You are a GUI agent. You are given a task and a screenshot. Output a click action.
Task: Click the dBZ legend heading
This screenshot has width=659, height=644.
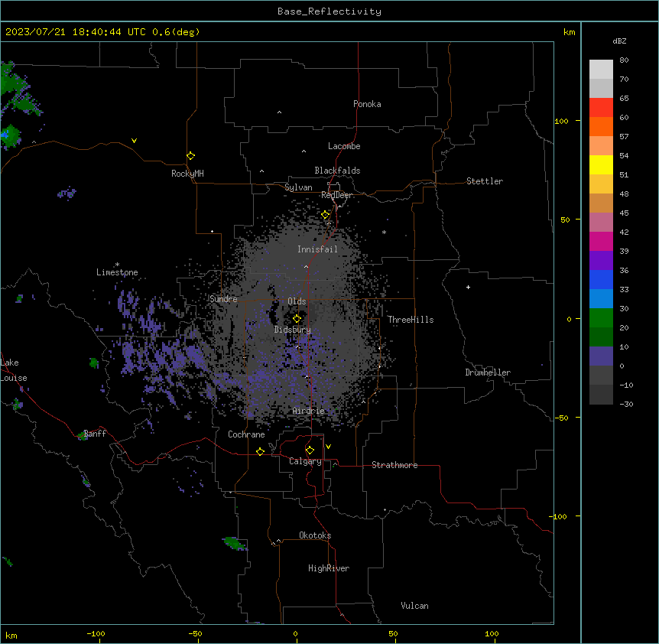(x=619, y=41)
